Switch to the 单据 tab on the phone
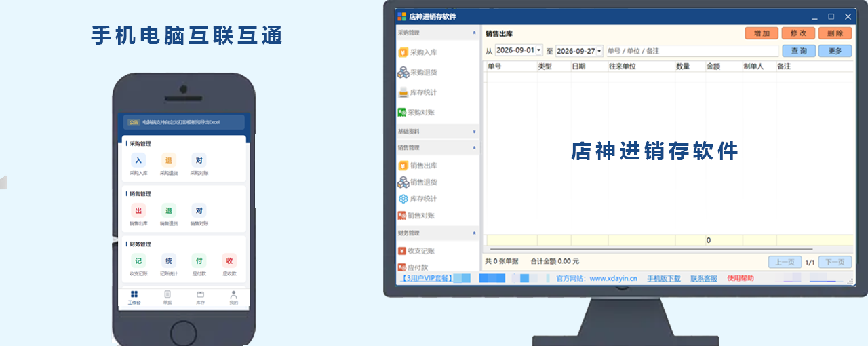The width and height of the screenshot is (868, 346). (x=167, y=298)
